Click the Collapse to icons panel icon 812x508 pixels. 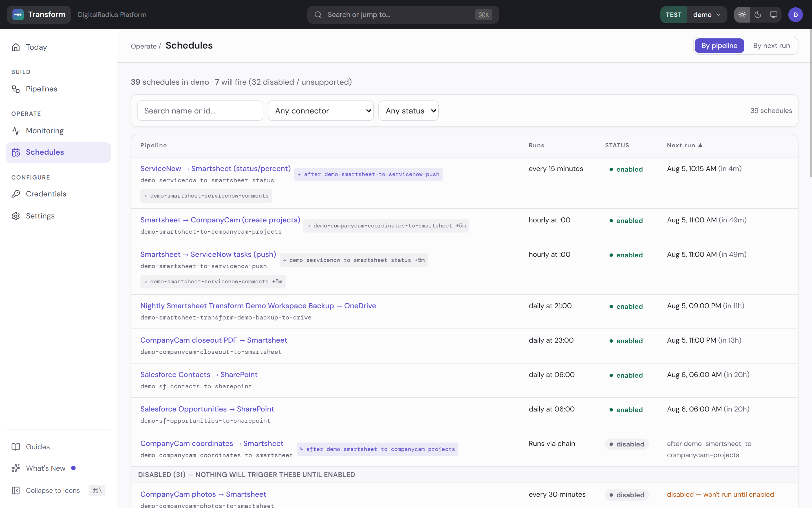[x=16, y=491]
